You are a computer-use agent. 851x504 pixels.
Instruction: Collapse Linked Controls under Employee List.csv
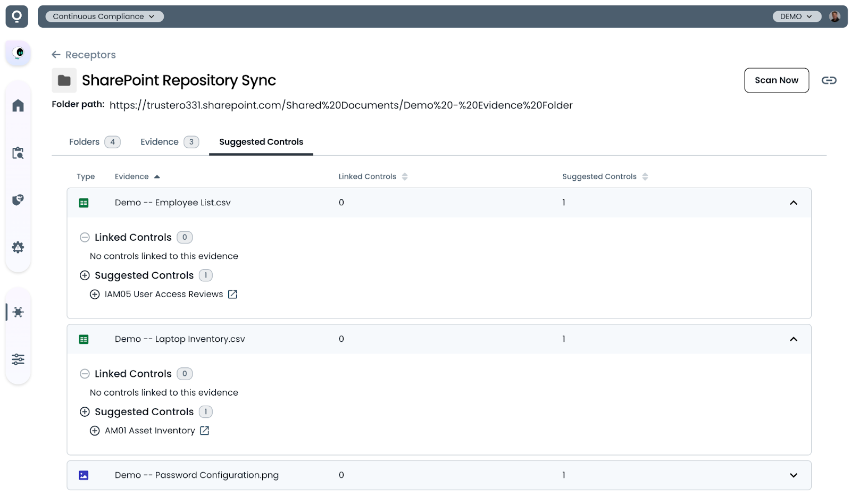pyautogui.click(x=85, y=238)
